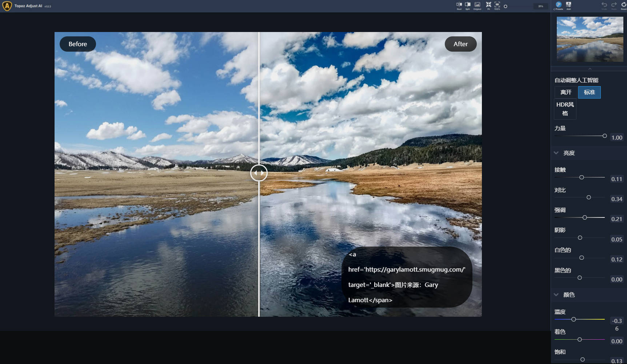
Task: Click the 力量 value field 1.00
Action: click(x=617, y=137)
